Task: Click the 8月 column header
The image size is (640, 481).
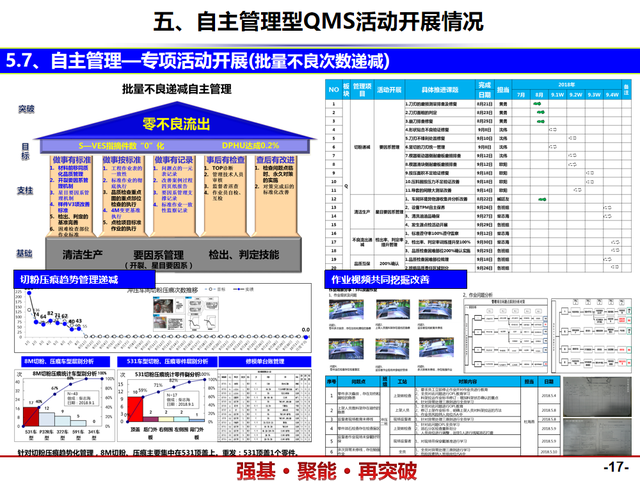Action: 539,94
